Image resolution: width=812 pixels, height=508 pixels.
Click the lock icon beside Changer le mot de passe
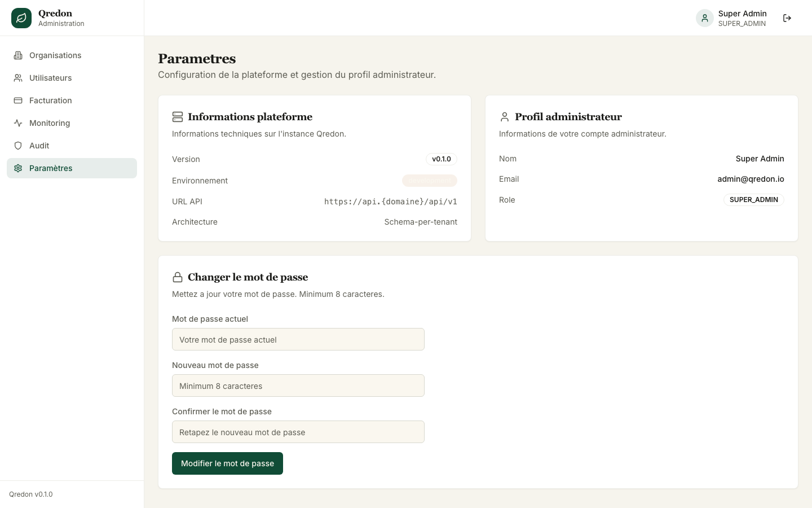click(178, 277)
